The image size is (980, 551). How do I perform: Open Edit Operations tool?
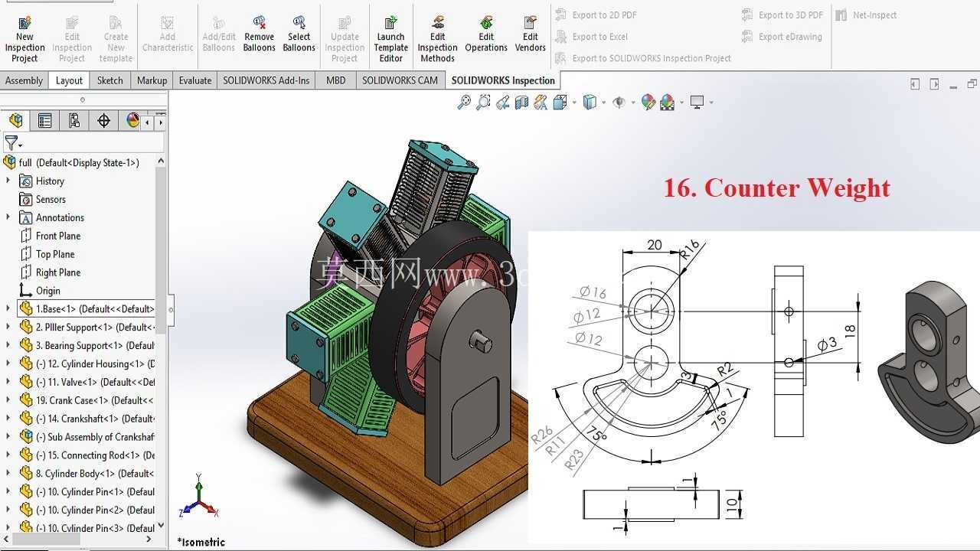(x=486, y=34)
